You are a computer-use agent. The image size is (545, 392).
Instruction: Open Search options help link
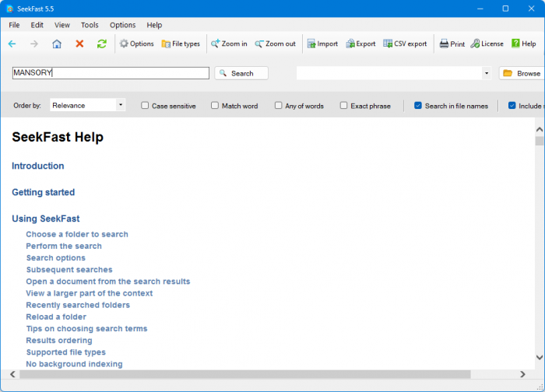[x=56, y=258]
